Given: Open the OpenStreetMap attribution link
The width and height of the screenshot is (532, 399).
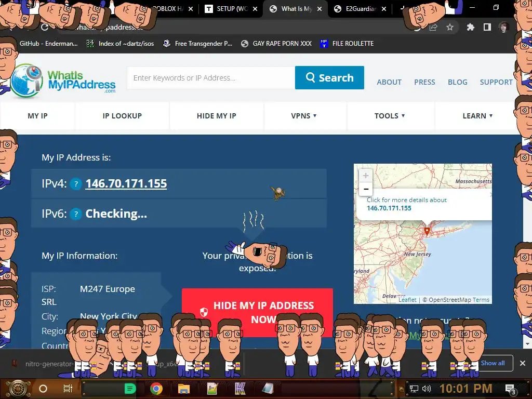Looking at the screenshot, I should [450, 300].
